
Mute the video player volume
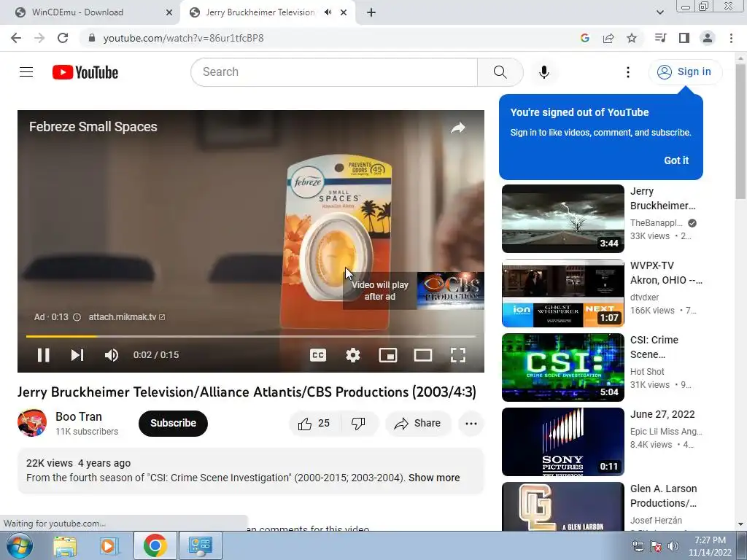pos(111,355)
